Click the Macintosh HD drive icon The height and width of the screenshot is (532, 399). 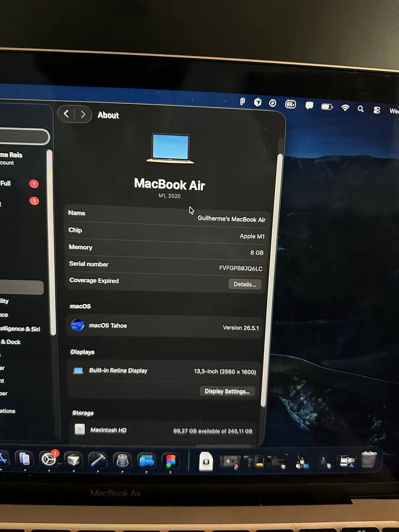pyautogui.click(x=80, y=429)
